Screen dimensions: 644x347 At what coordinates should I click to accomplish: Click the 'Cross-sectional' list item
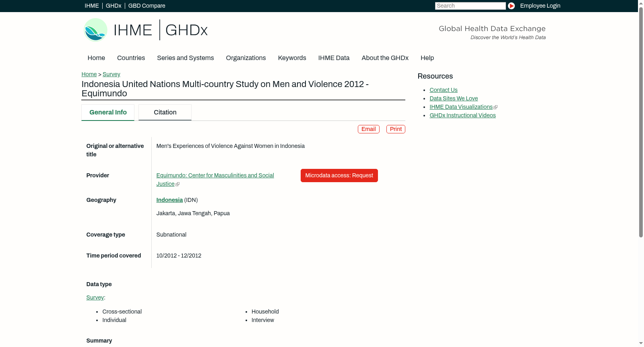(122, 312)
